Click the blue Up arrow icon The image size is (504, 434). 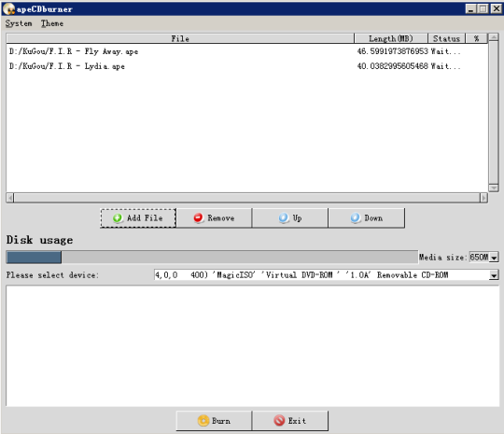284,218
